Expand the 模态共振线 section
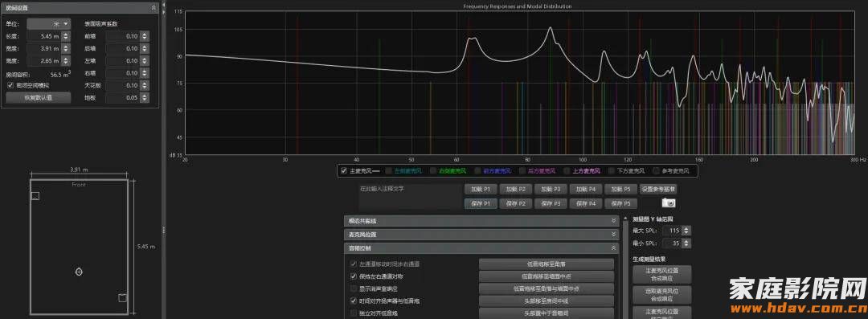Screen dimensions: 868x319 point(481,221)
